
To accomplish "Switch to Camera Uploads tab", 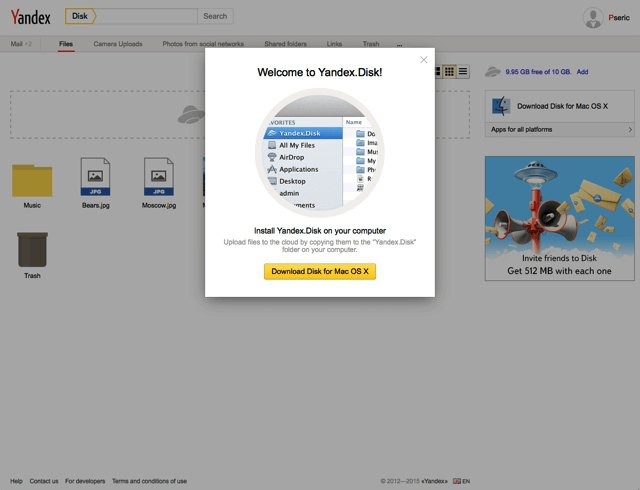I will (x=118, y=44).
